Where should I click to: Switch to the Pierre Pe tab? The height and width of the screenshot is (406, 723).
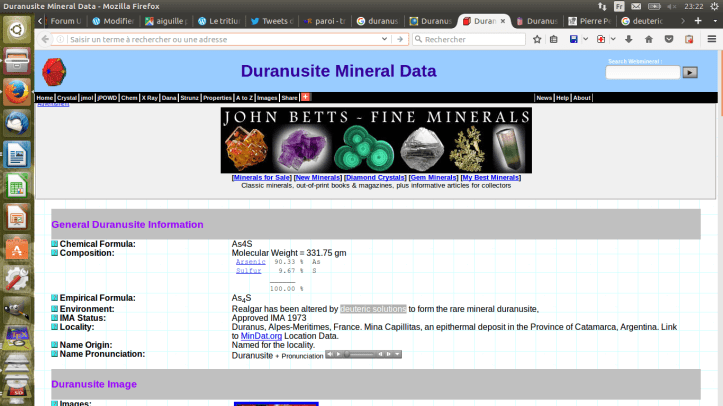click(x=590, y=21)
